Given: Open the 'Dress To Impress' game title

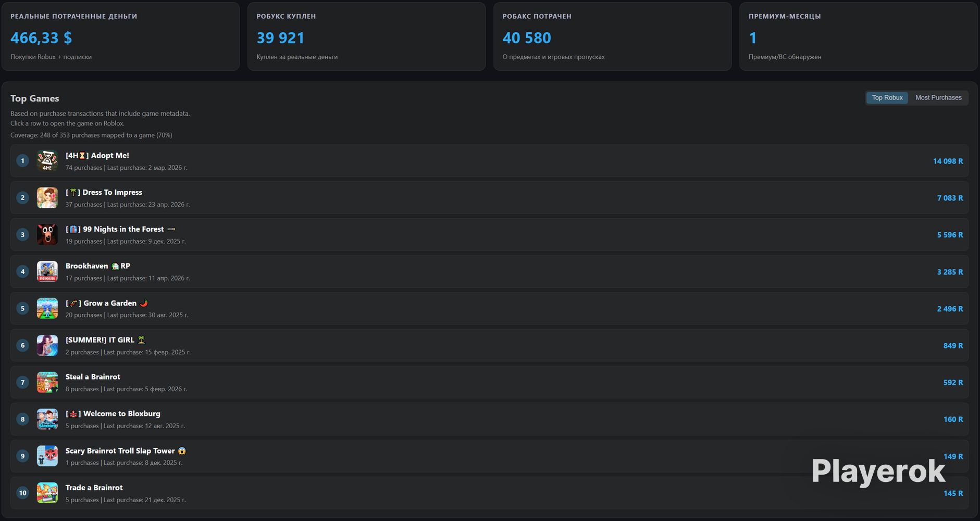Looking at the screenshot, I should (104, 192).
